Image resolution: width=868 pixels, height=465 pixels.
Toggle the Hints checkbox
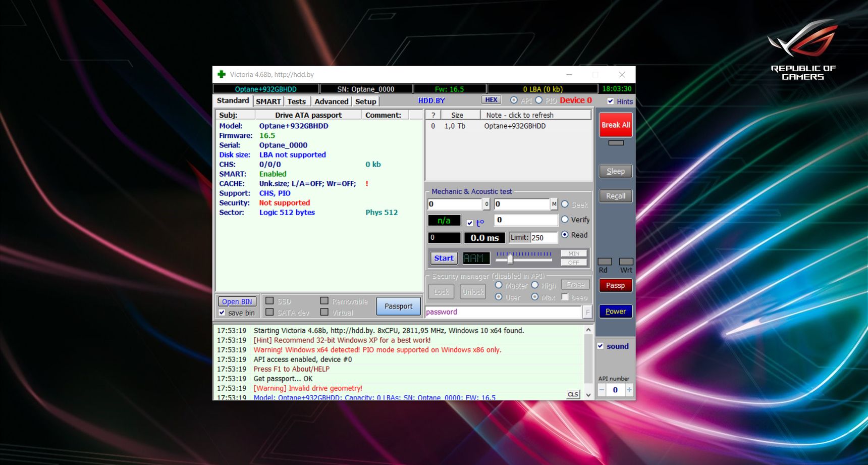pos(611,101)
